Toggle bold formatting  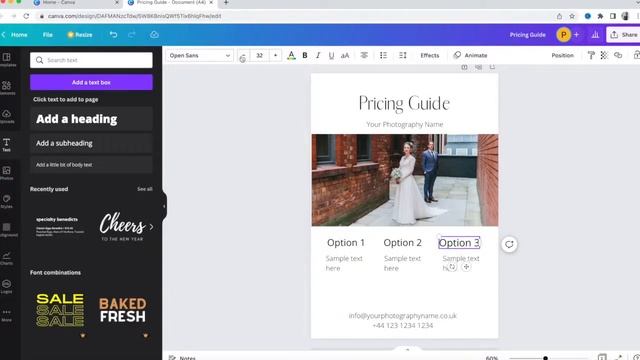coord(304,55)
